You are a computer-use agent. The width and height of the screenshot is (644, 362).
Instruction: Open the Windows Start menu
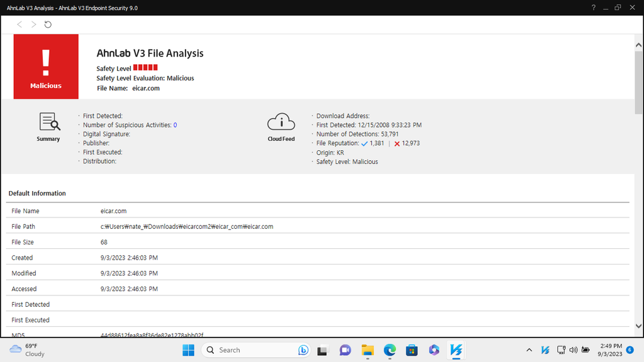pos(188,350)
